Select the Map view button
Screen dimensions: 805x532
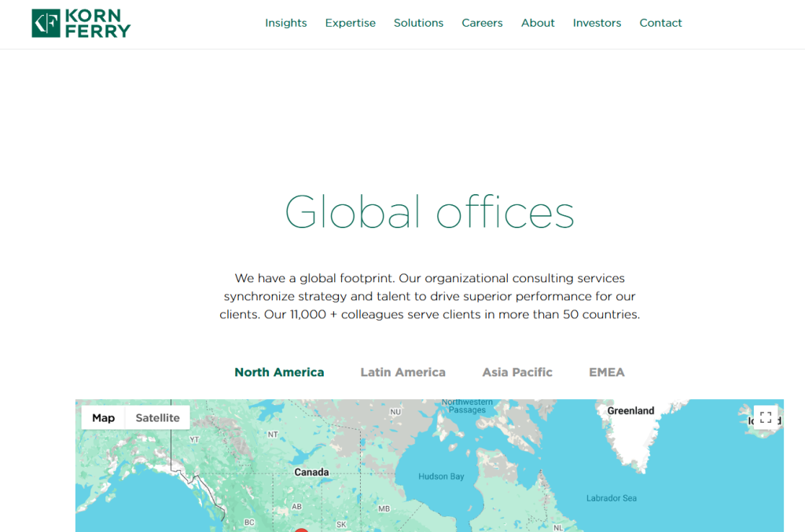103,418
